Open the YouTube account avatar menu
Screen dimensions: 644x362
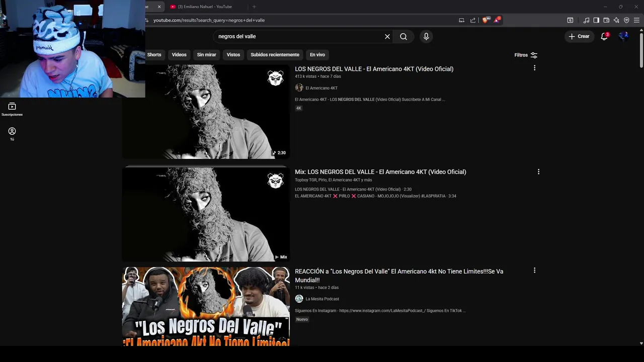tap(624, 36)
